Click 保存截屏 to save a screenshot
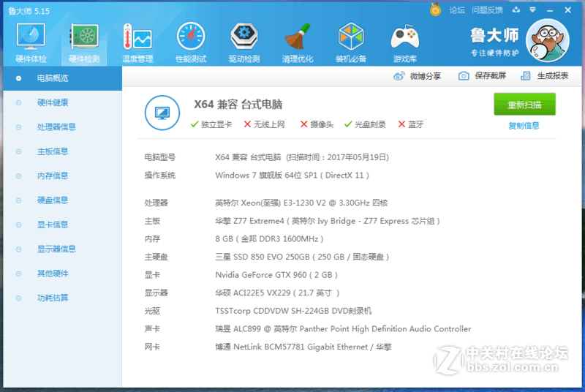Image resolution: width=585 pixels, height=392 pixels. tap(482, 76)
